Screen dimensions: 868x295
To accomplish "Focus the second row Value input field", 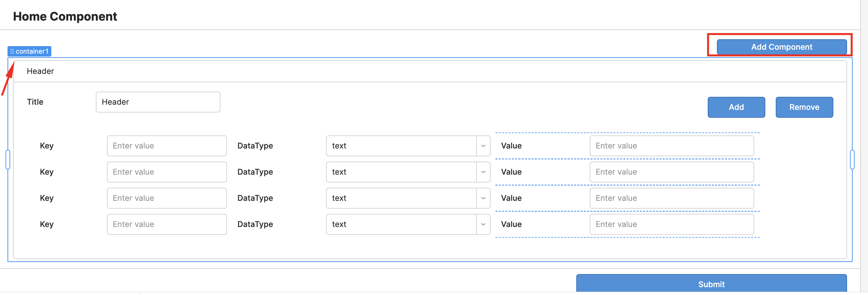I will (671, 172).
